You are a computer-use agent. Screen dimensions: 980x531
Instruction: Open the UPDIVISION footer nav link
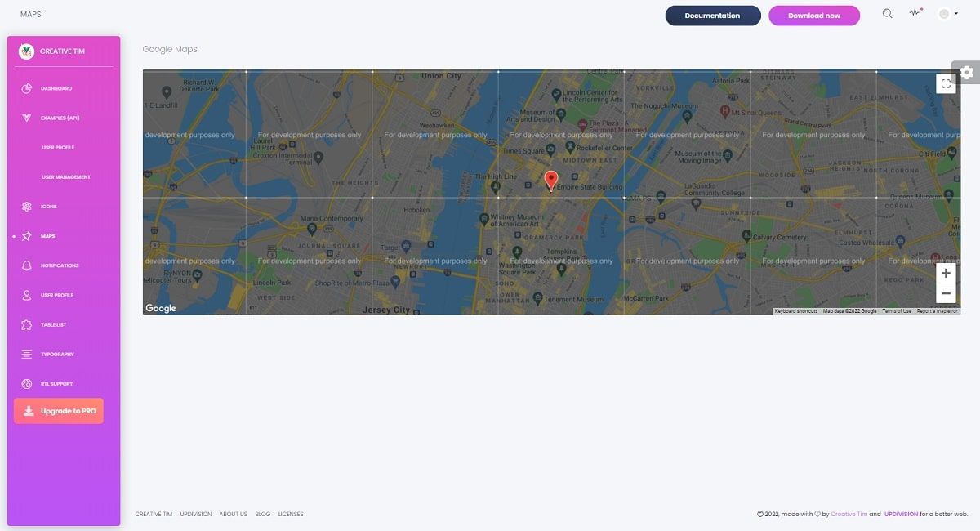pos(196,515)
